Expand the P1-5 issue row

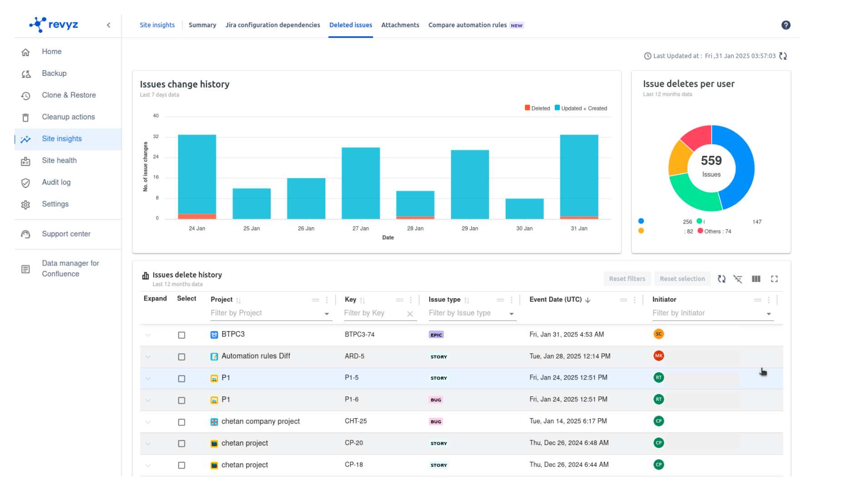(148, 378)
